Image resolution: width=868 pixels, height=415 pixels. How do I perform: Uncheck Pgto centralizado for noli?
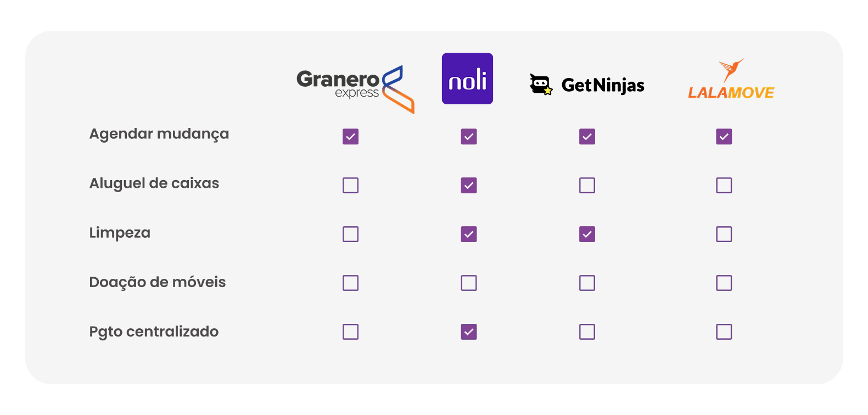tap(469, 332)
